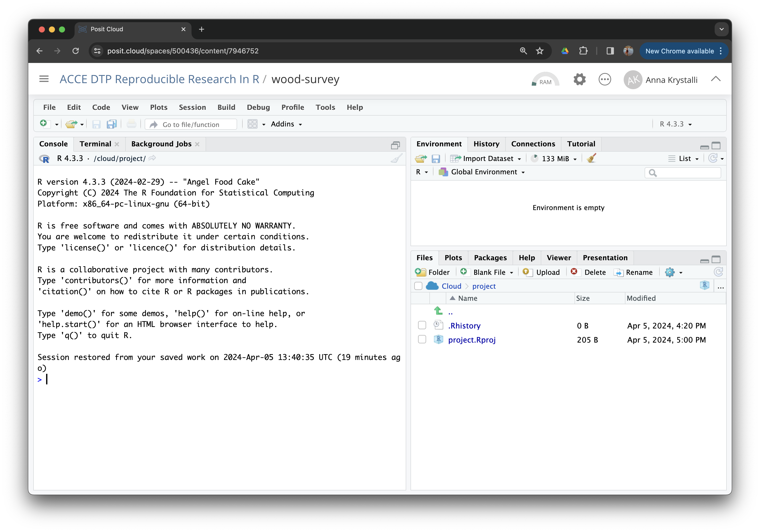Click the Print document icon
The height and width of the screenshot is (532, 760).
click(x=131, y=124)
